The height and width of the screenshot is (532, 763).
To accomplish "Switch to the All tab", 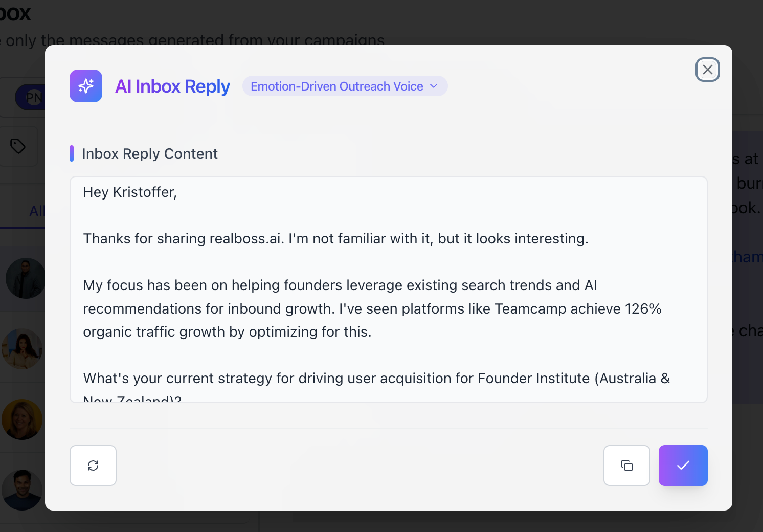I will 37,211.
